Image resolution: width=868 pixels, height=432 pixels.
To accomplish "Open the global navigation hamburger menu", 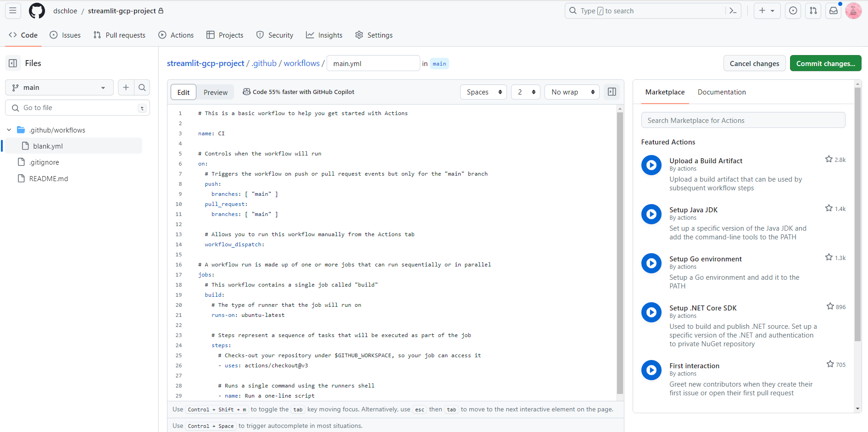I will (x=13, y=11).
